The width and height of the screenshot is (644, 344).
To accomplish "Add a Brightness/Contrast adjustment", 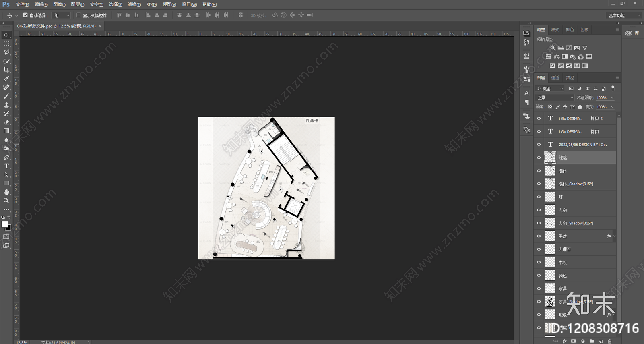I will [x=553, y=48].
